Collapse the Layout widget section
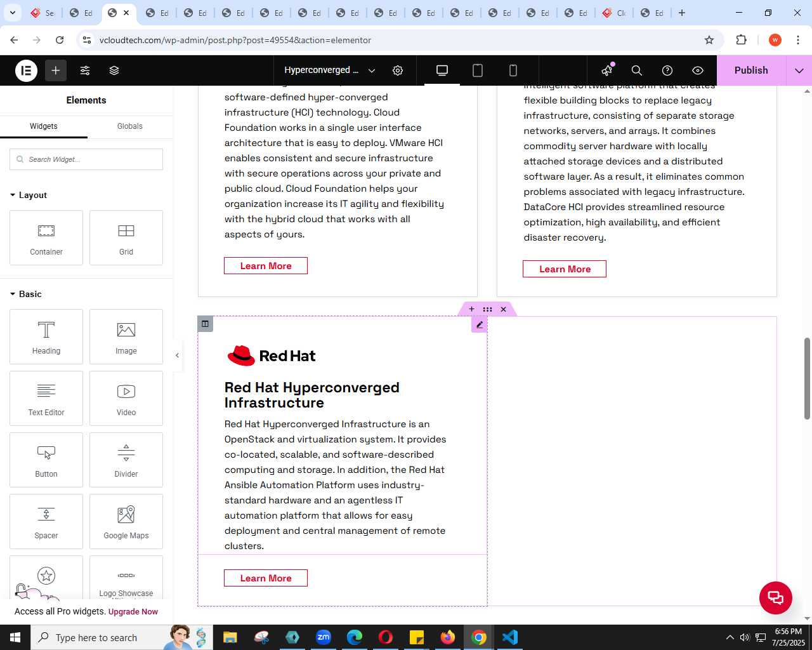The height and width of the screenshot is (650, 812). 29,195
